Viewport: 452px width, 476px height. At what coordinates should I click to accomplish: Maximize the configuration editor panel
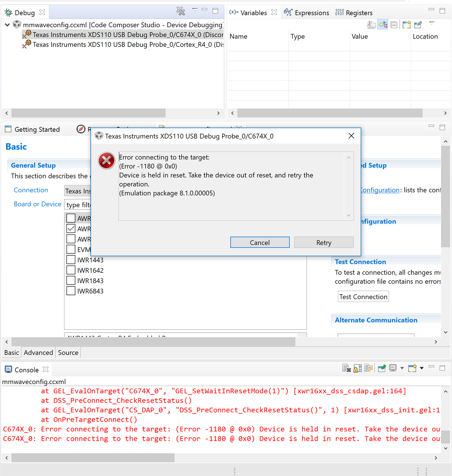pyautogui.click(x=442, y=127)
